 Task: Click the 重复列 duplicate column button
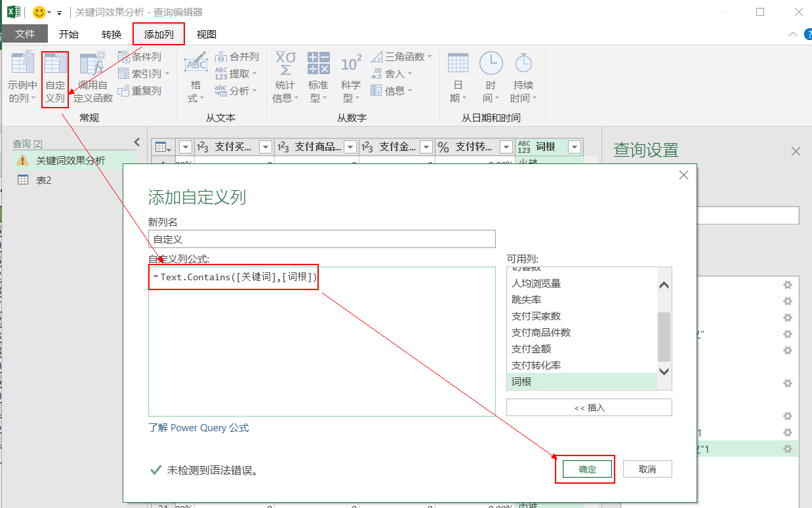(x=140, y=91)
